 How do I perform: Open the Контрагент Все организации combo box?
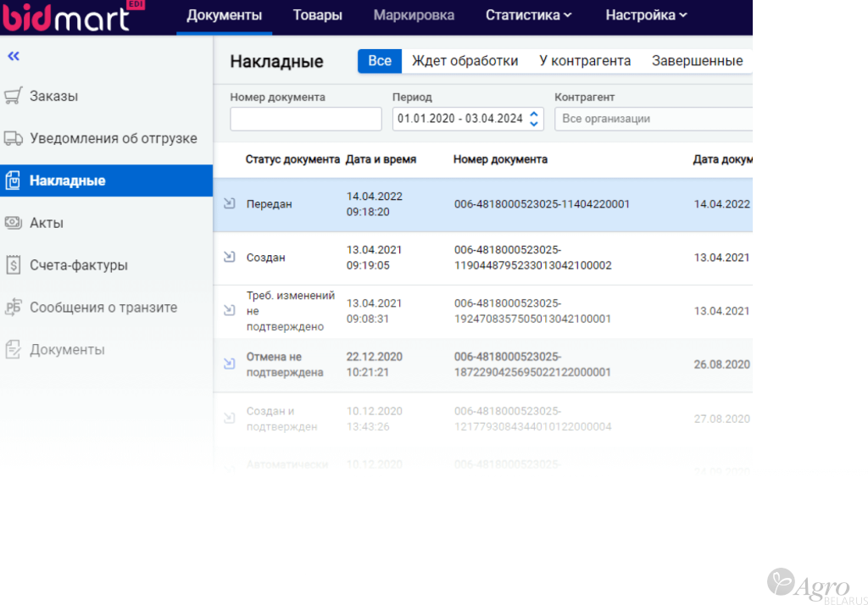coord(654,119)
